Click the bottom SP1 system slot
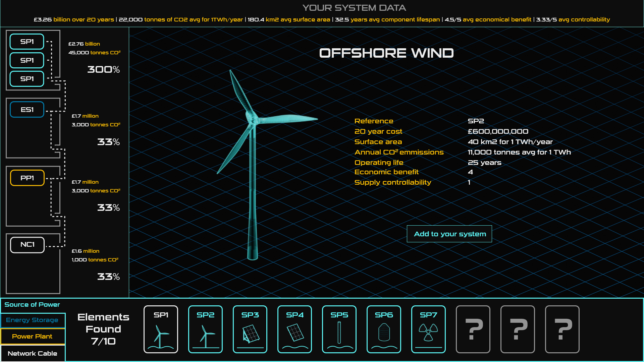This screenshot has width=644, height=362. click(27, 79)
